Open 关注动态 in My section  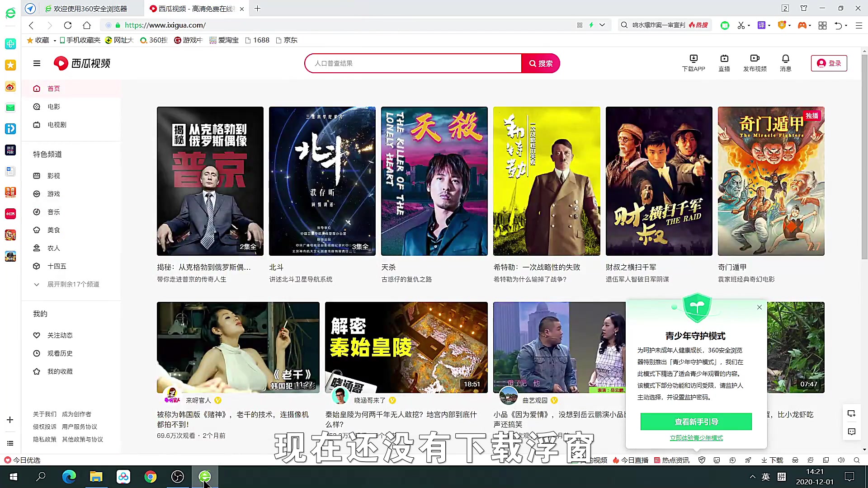pyautogui.click(x=71, y=335)
